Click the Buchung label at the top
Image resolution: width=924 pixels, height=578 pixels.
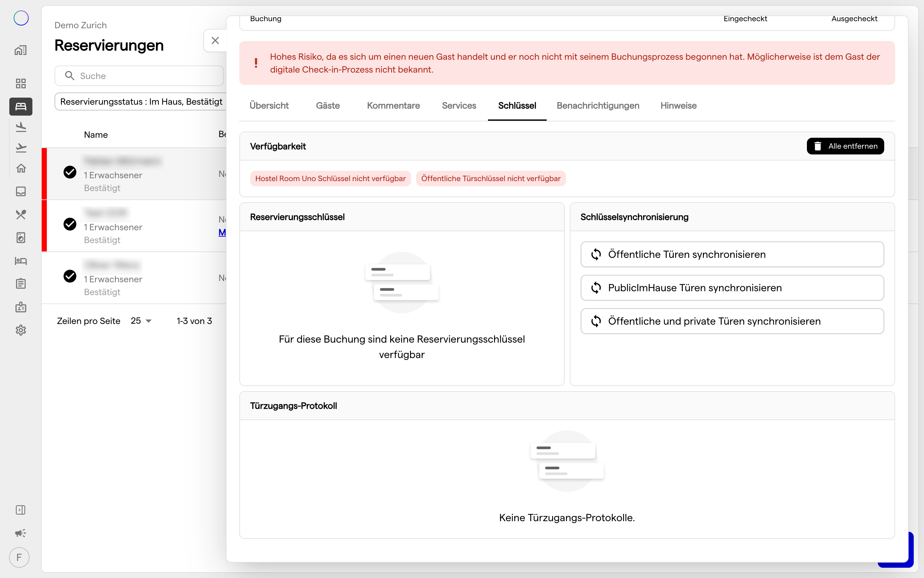click(266, 19)
